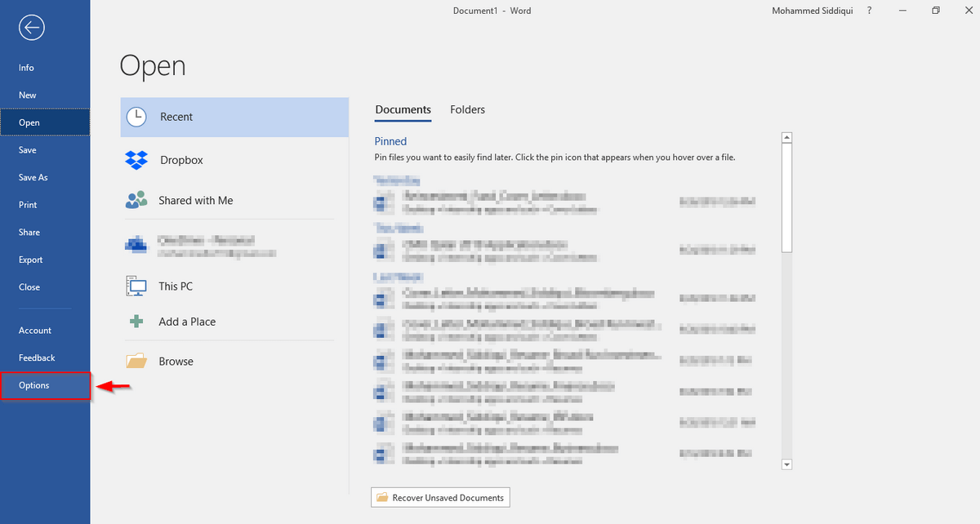Open the Account page
This screenshot has width=980, height=524.
click(x=45, y=331)
